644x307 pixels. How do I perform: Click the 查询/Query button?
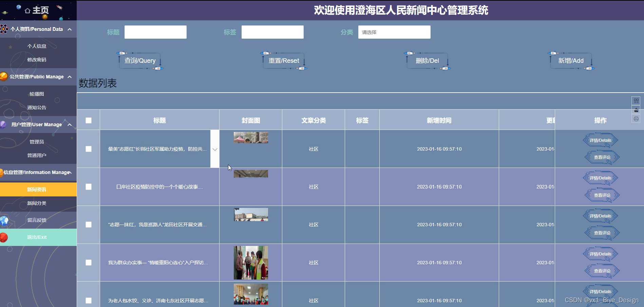[x=140, y=61]
